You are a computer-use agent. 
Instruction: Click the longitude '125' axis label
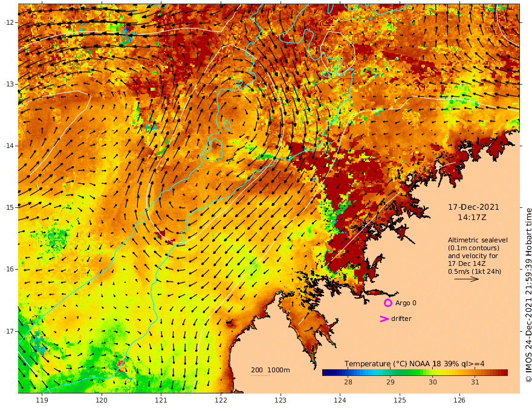pyautogui.click(x=400, y=400)
